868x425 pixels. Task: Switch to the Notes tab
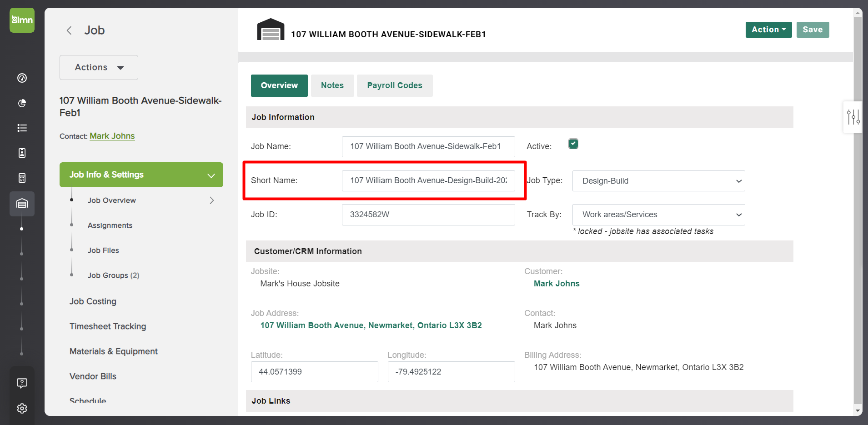tap(332, 85)
